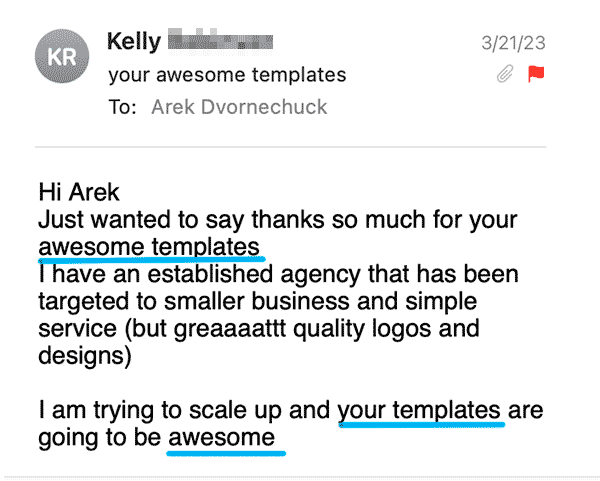The image size is (600, 481).
Task: Click the 3/21/23 date stamp
Action: (513, 43)
